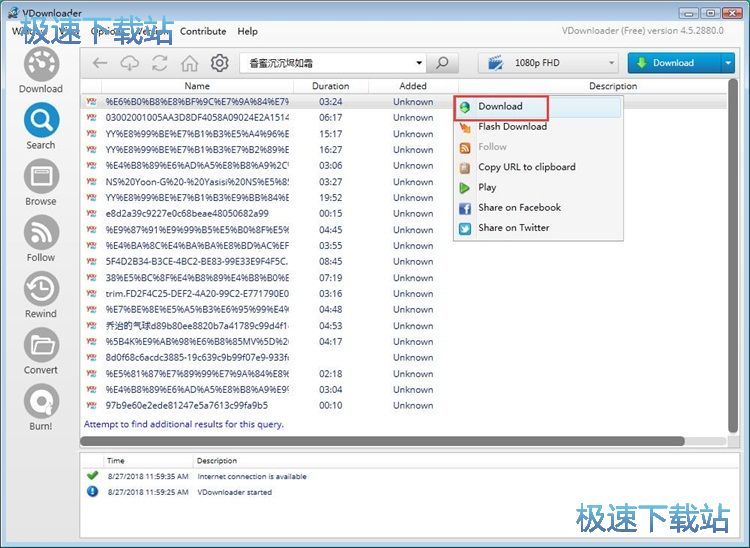The image size is (750, 548).
Task: Click the vertical scrollbar of results list
Action: tap(732, 256)
